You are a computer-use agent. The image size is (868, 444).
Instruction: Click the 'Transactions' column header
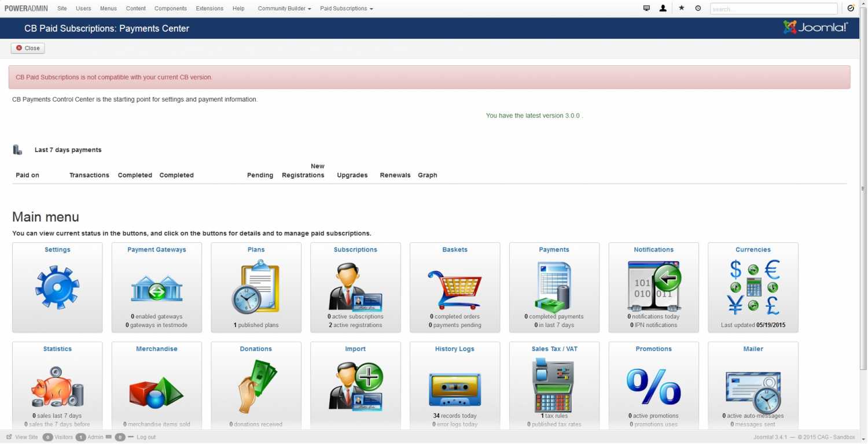(89, 175)
